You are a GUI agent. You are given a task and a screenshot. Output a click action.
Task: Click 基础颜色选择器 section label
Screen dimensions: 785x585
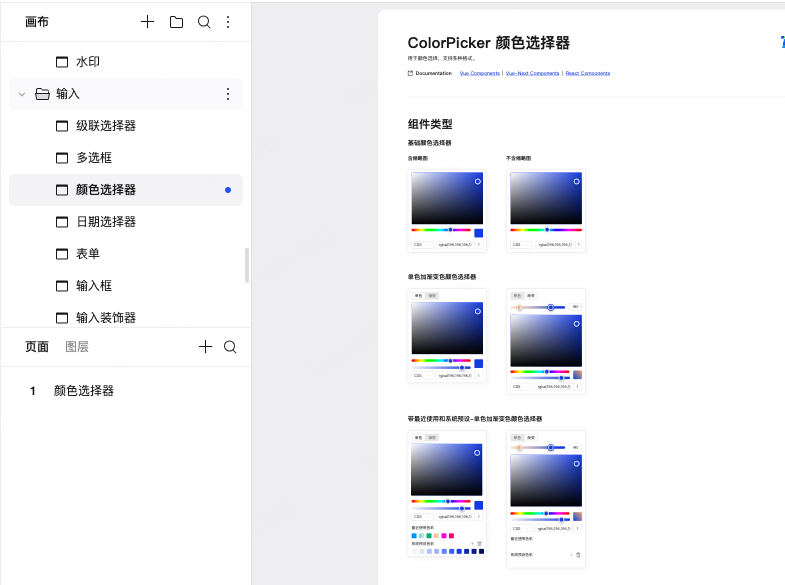pos(430,143)
